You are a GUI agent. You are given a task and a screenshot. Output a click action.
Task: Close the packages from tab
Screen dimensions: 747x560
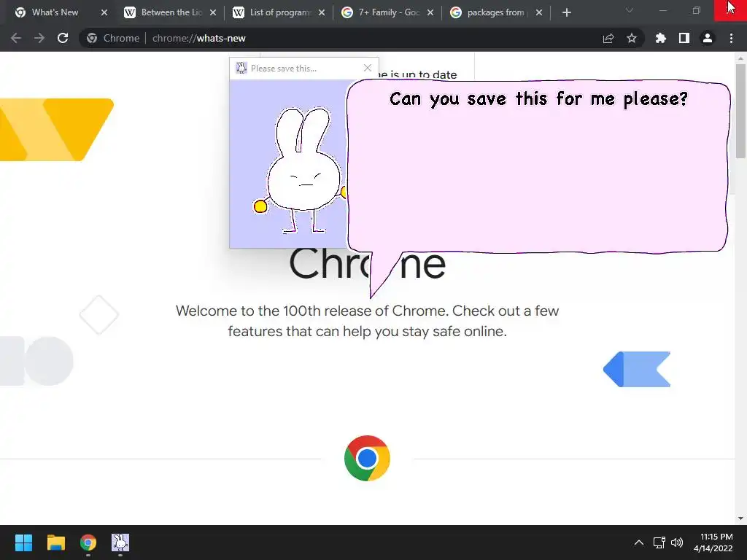click(539, 12)
